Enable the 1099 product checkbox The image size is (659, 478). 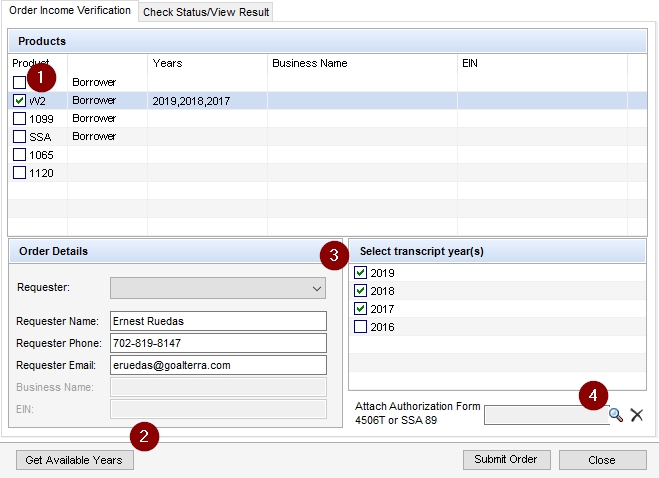[20, 119]
